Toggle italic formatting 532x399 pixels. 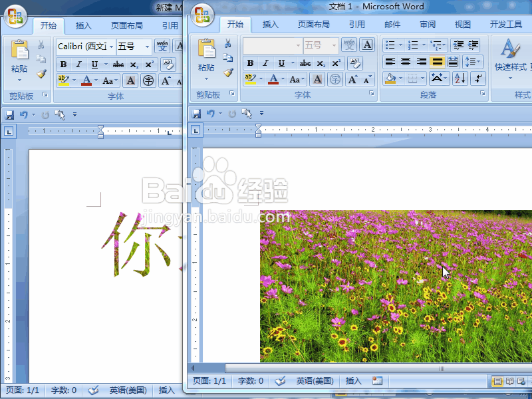click(x=265, y=62)
